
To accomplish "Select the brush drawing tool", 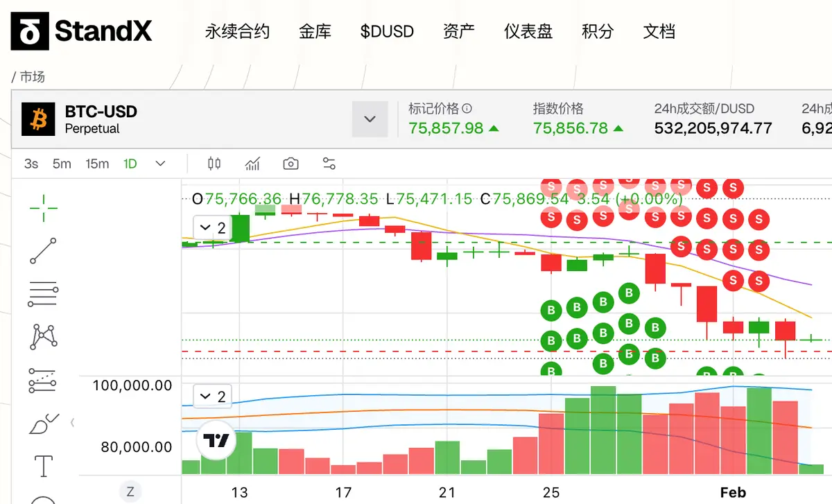I will click(43, 423).
